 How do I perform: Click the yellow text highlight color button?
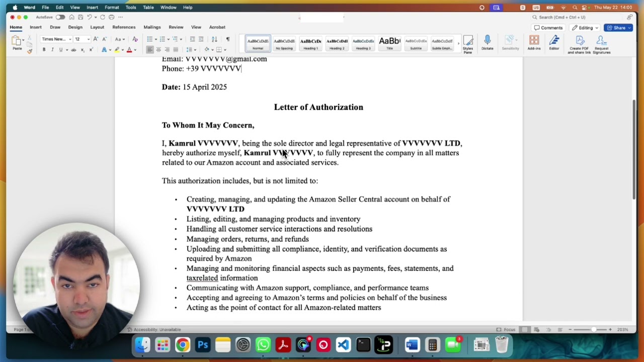[x=117, y=50]
